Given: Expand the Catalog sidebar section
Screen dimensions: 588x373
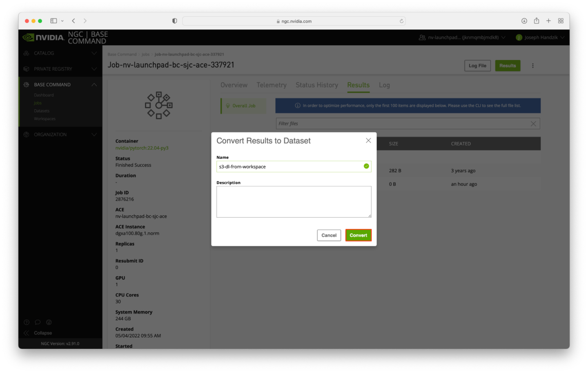Looking at the screenshot, I should [60, 53].
